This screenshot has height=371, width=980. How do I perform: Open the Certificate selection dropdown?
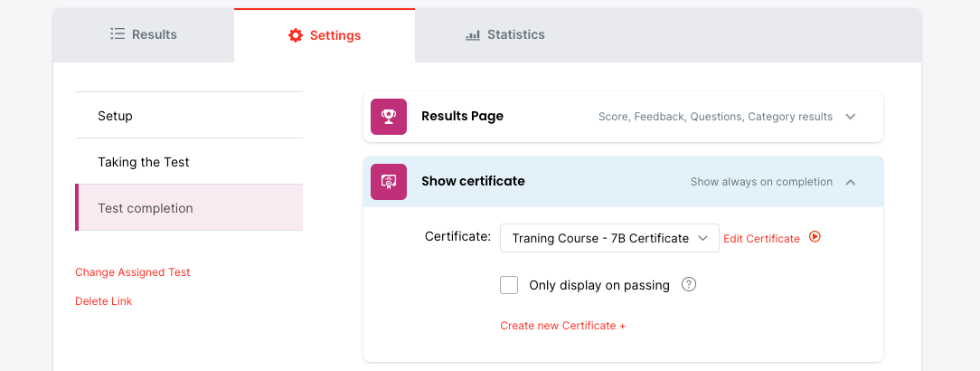tap(609, 238)
